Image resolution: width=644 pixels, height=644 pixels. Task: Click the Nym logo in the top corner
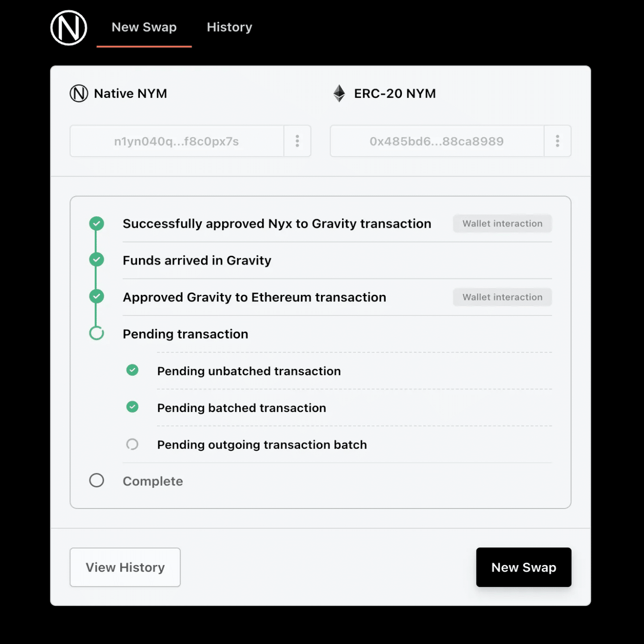point(68,28)
